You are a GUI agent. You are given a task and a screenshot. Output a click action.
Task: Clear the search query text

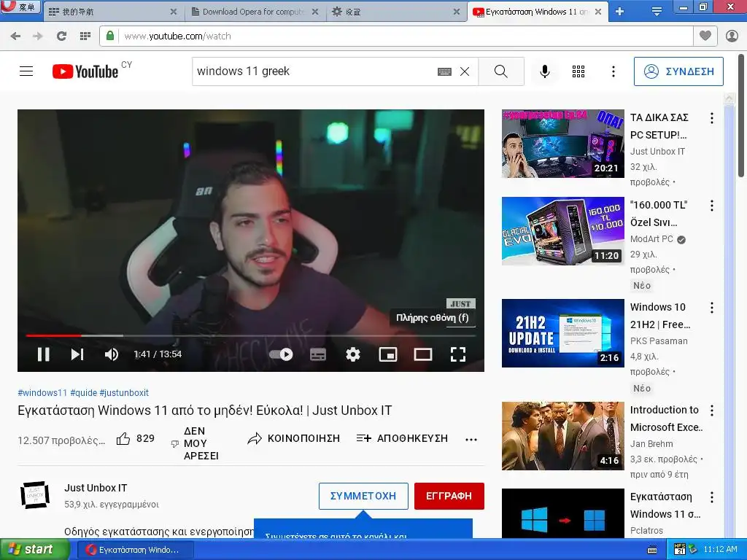(465, 71)
